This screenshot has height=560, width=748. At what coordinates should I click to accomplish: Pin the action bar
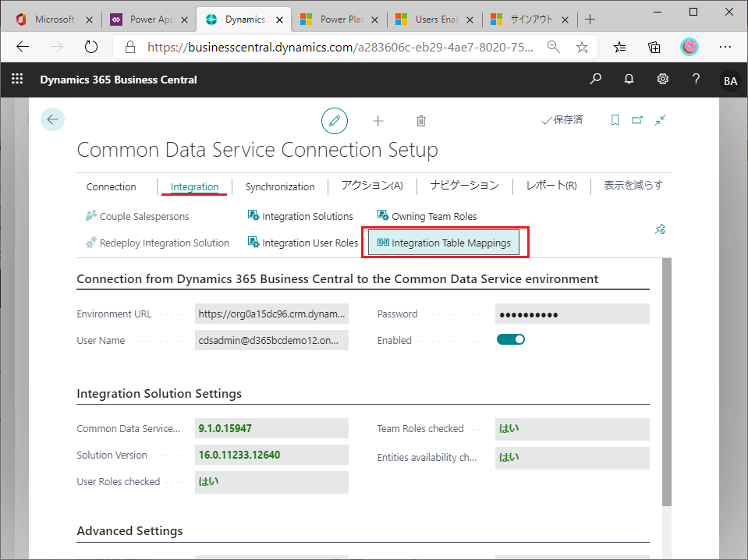tap(660, 229)
